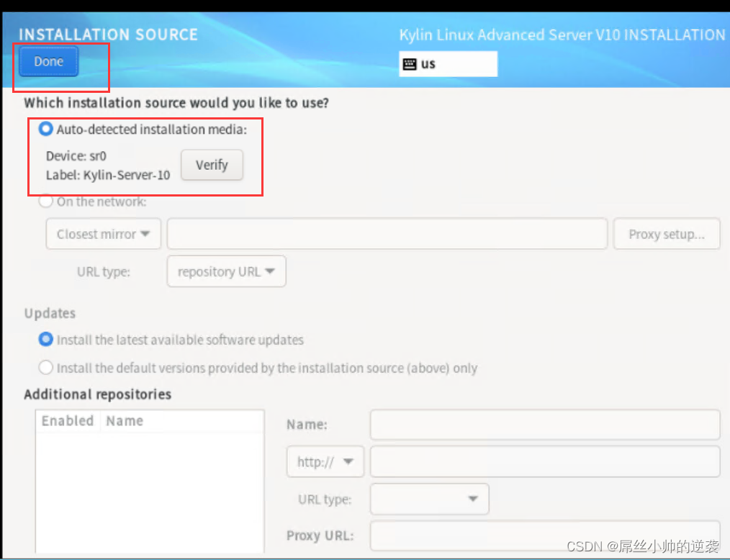Open the Closest mirror dropdown
The width and height of the screenshot is (730, 560).
pyautogui.click(x=104, y=234)
